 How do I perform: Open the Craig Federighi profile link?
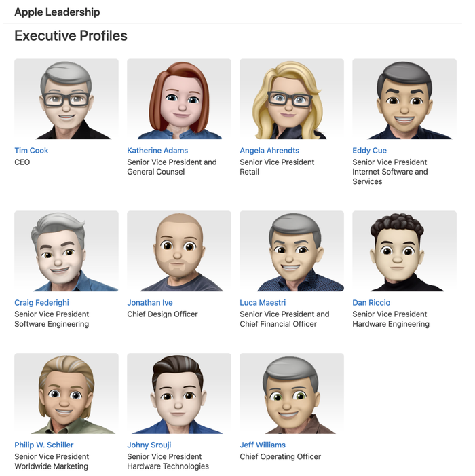[41, 303]
